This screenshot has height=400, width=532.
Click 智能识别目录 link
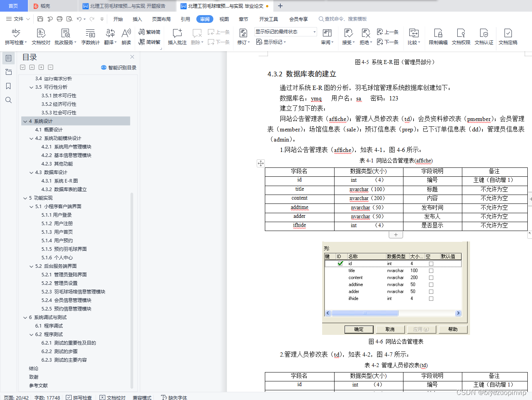pyautogui.click(x=119, y=67)
